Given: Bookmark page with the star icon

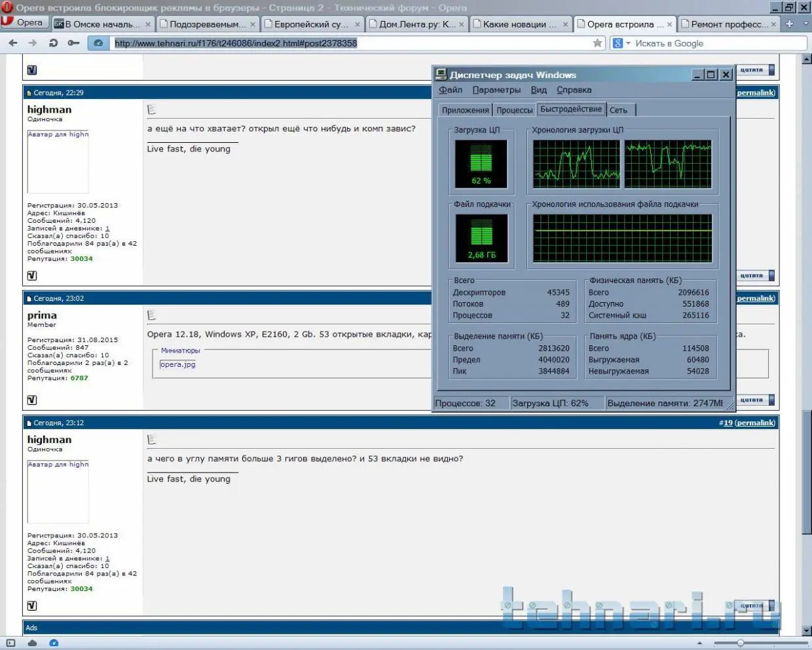Looking at the screenshot, I should (597, 43).
